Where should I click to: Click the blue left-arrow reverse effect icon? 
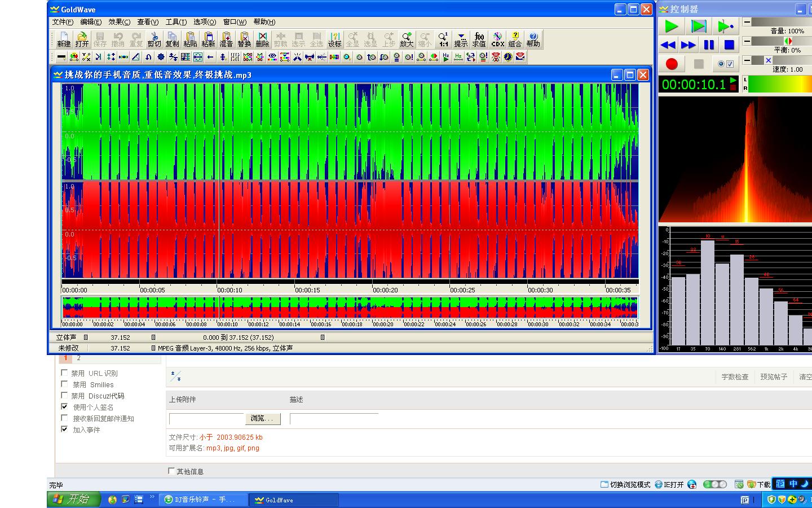pos(210,57)
